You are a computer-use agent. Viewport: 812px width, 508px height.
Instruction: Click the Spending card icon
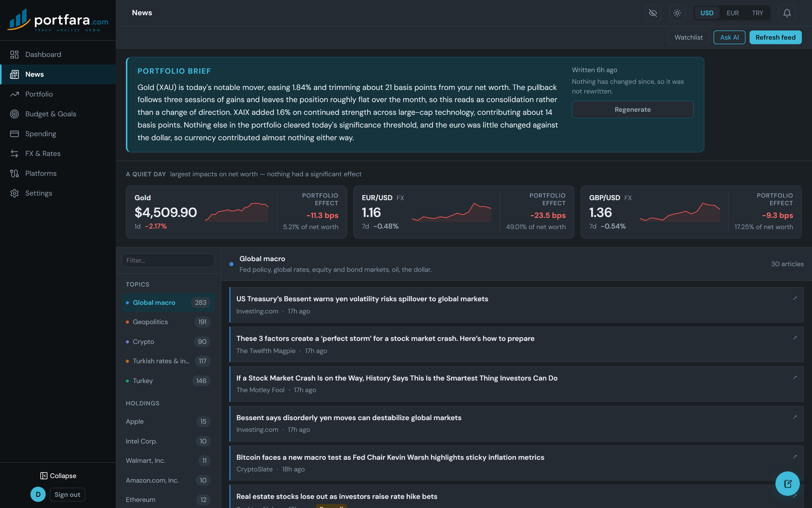14,134
